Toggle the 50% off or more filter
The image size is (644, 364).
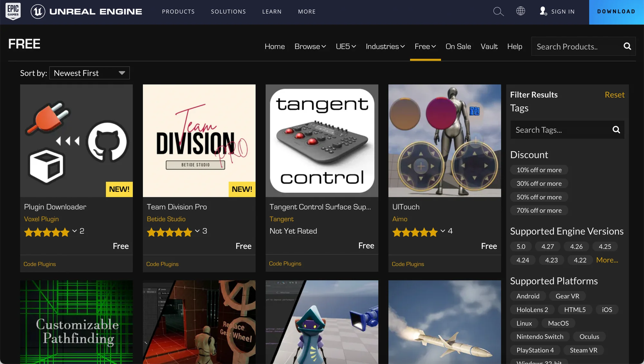[539, 197]
